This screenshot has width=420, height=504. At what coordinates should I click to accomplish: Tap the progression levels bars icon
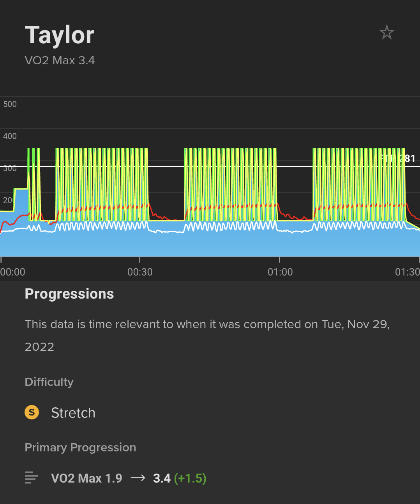coord(32,477)
